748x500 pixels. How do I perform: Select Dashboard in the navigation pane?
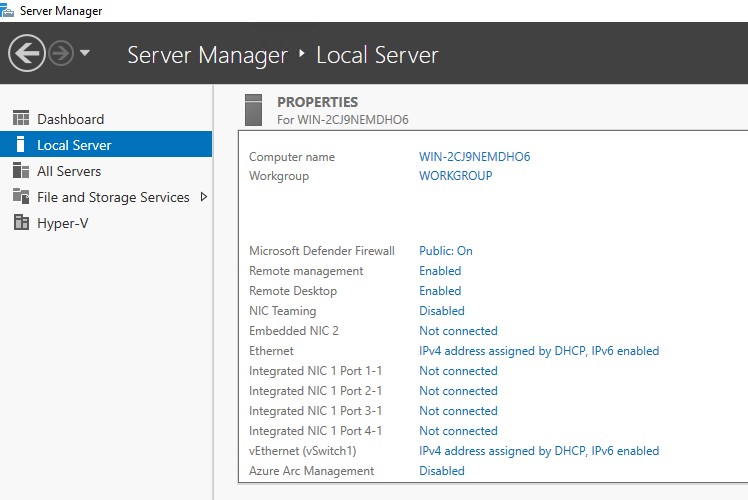[70, 119]
